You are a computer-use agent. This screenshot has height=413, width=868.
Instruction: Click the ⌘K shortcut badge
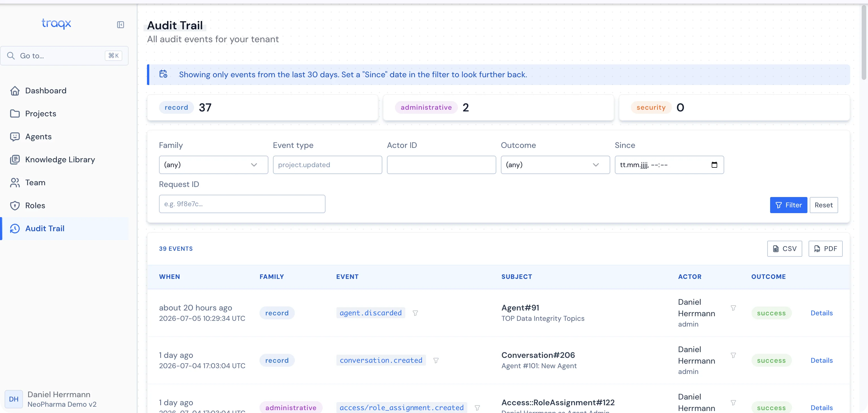pyautogui.click(x=113, y=56)
